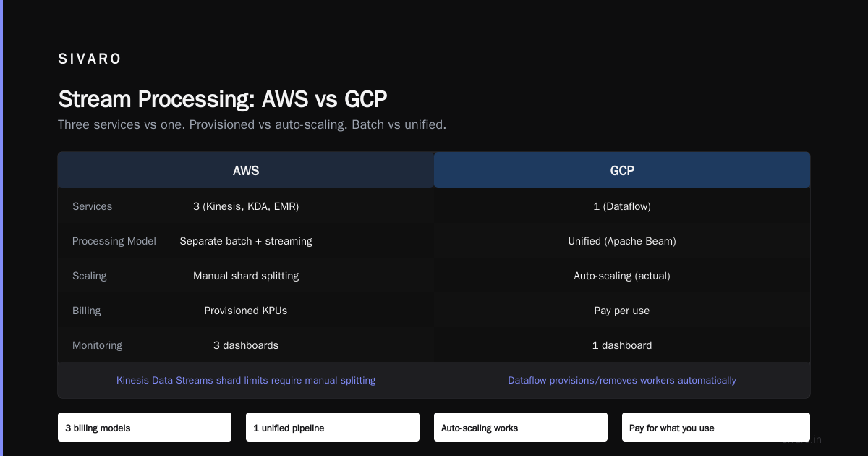This screenshot has width=868, height=456.
Task: Click the 'Manual shard splitting' cell
Action: (246, 276)
